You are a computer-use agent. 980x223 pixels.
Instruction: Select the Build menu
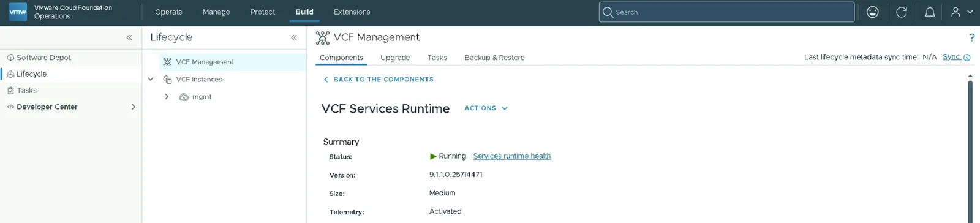(304, 12)
